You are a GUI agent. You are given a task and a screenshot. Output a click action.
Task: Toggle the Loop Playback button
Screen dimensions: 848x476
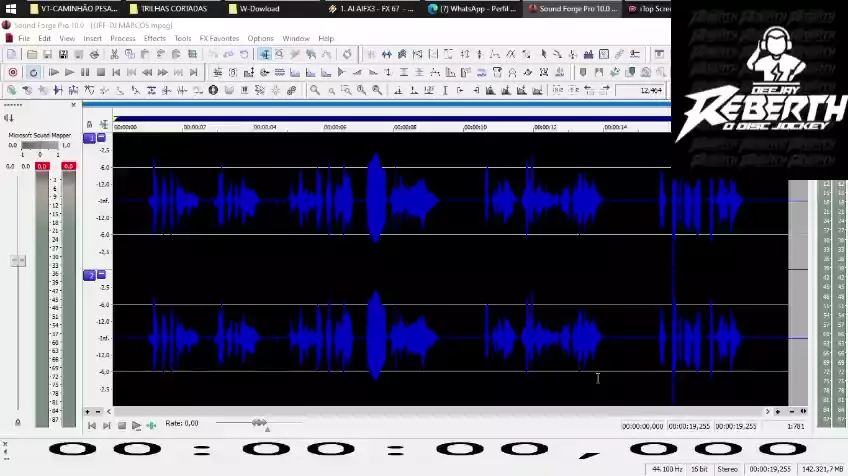point(33,72)
